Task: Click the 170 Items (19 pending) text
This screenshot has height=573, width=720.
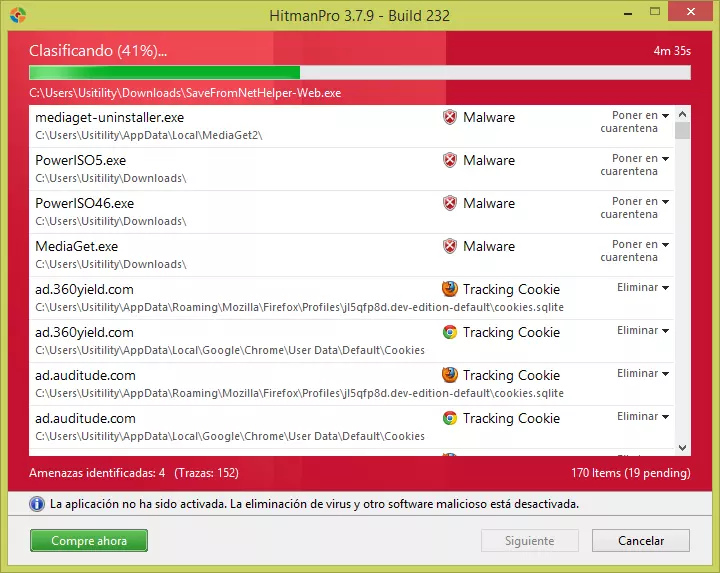Action: tap(631, 473)
